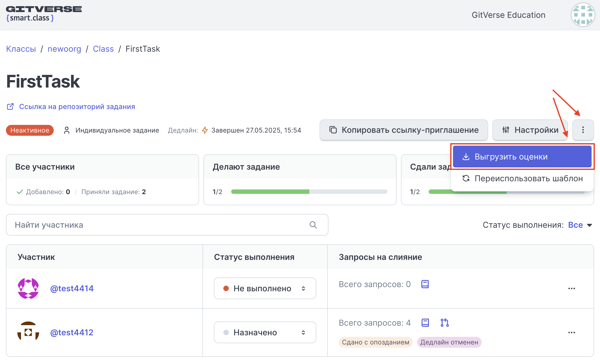This screenshot has width=600, height=364.
Task: Click the Настройки button
Action: tap(530, 130)
